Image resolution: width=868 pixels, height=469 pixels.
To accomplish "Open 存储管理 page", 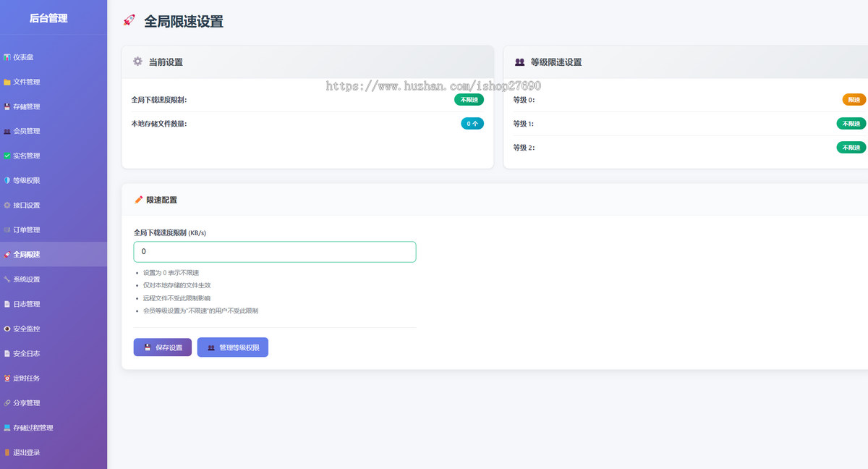I will tap(54, 106).
